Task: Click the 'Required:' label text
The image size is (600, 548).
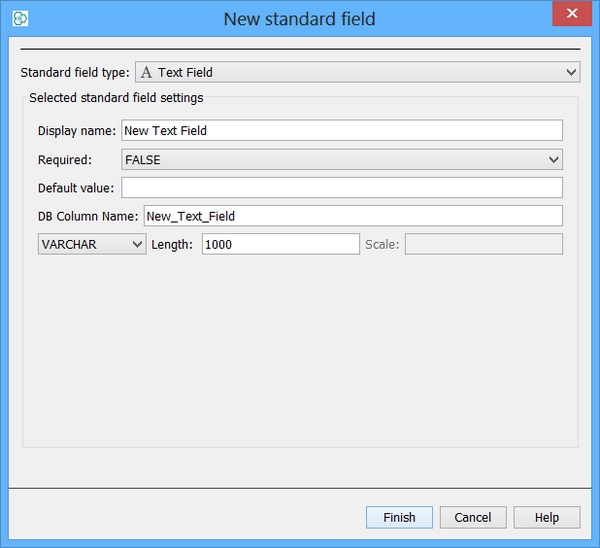Action: (x=65, y=160)
